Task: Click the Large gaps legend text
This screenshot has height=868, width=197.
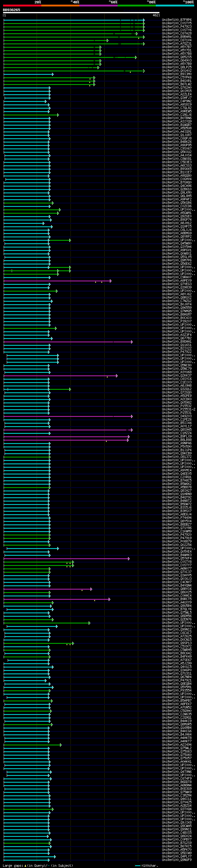Action: tap(38, 865)
